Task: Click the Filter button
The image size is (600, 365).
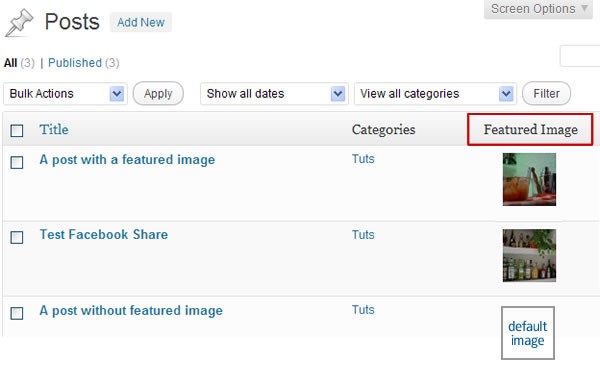Action: (546, 93)
